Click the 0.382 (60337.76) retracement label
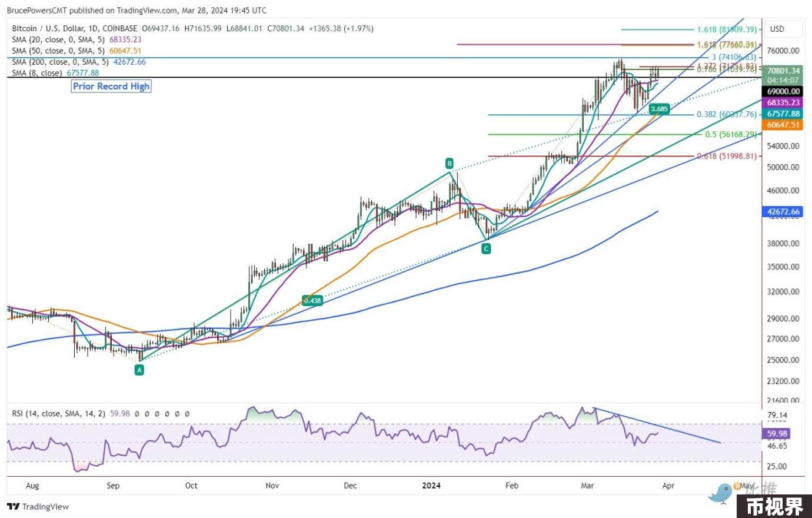The width and height of the screenshot is (812, 518). [727, 114]
